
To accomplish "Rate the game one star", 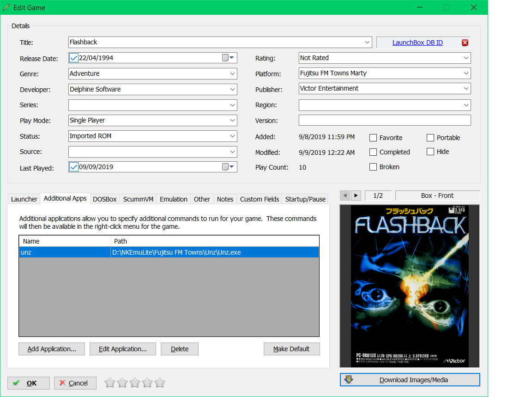I will (109, 383).
